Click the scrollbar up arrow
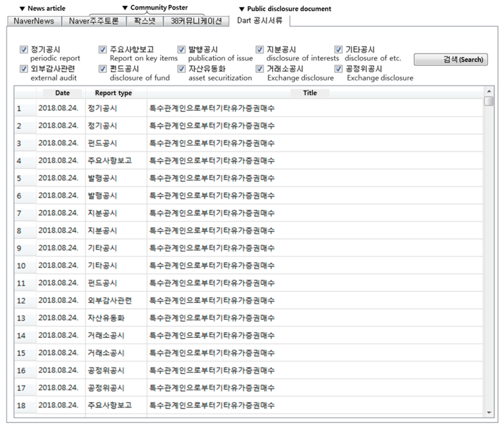504x431 pixels. click(489, 91)
